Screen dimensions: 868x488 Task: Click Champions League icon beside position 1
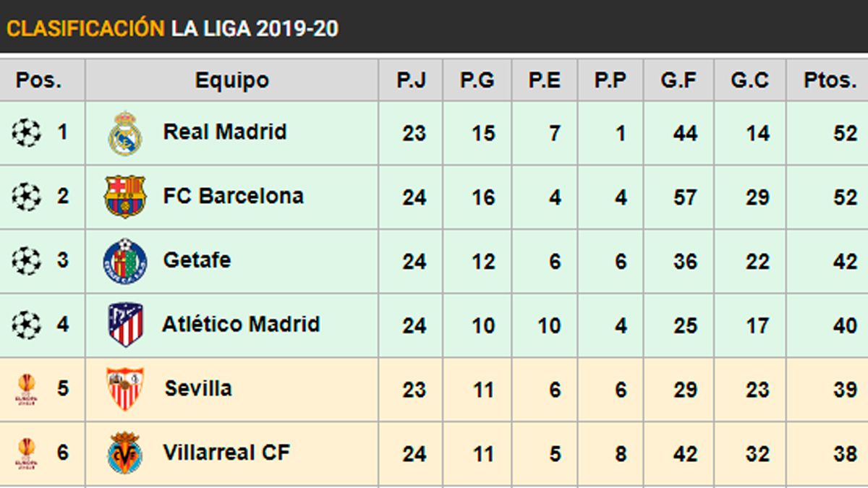point(27,133)
